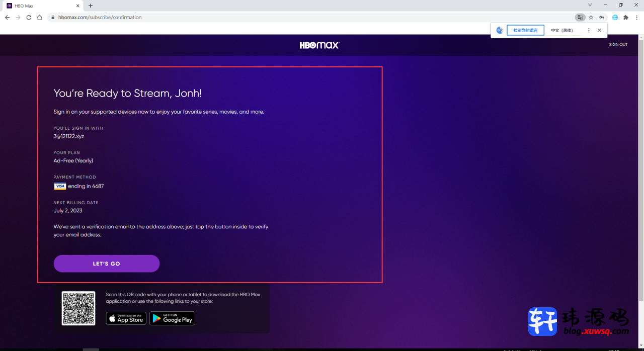Click the "ending in 4687" text
The image size is (644, 351).
point(86,186)
